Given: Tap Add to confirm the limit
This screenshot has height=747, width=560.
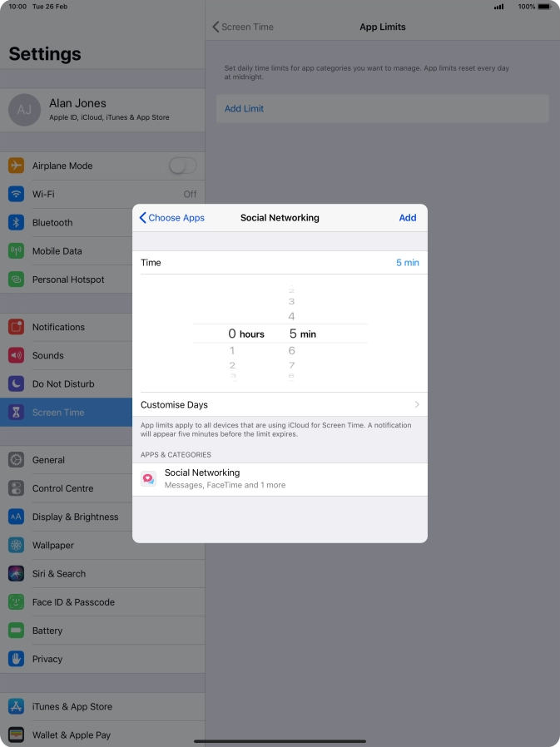Looking at the screenshot, I should click(407, 218).
